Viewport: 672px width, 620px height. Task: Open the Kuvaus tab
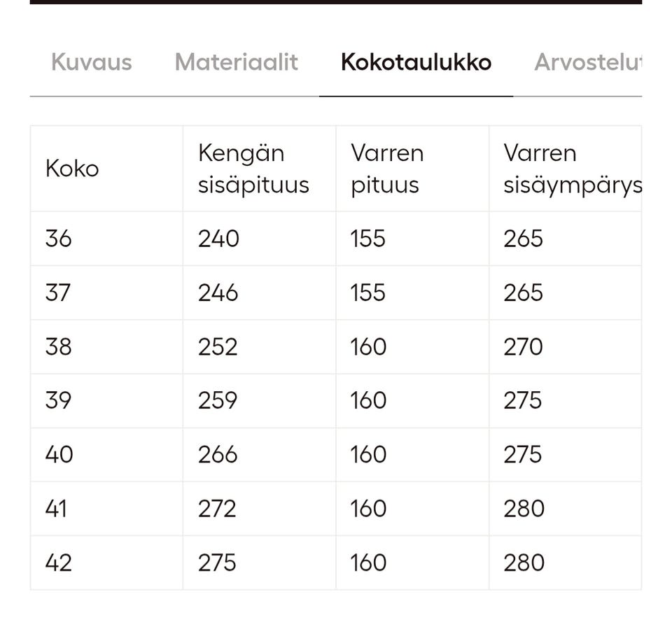click(91, 62)
